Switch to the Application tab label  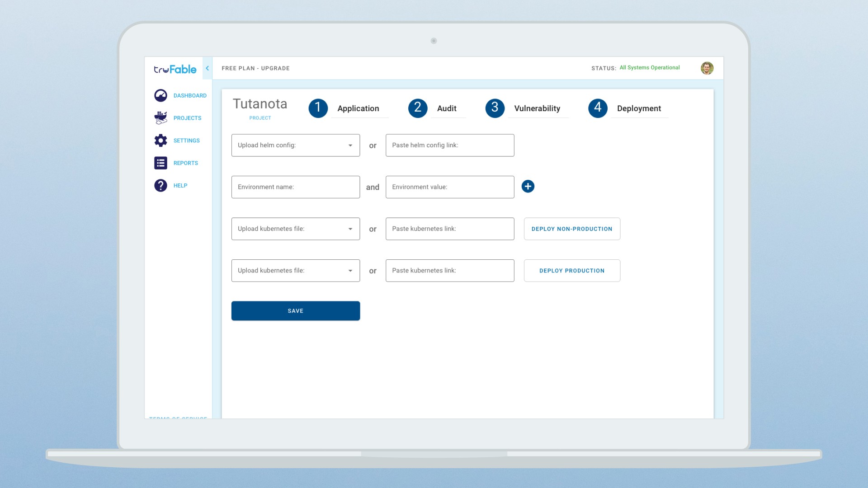pyautogui.click(x=359, y=108)
